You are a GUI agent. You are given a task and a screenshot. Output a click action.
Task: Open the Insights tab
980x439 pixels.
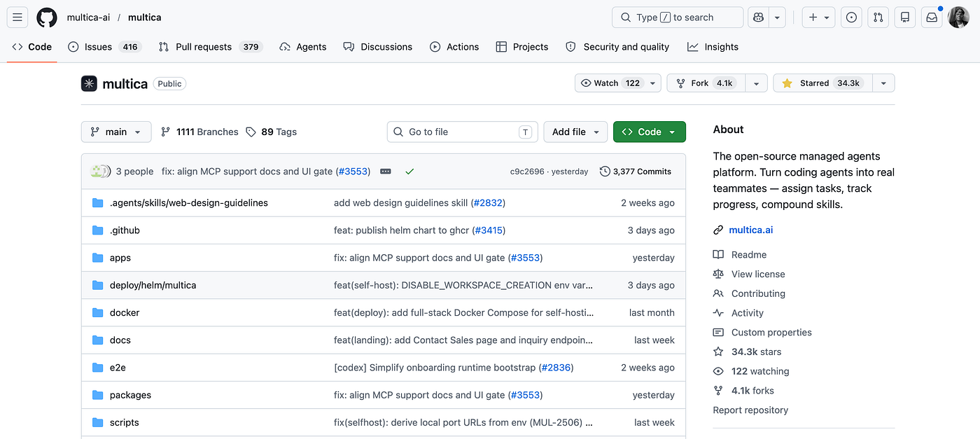[713, 47]
